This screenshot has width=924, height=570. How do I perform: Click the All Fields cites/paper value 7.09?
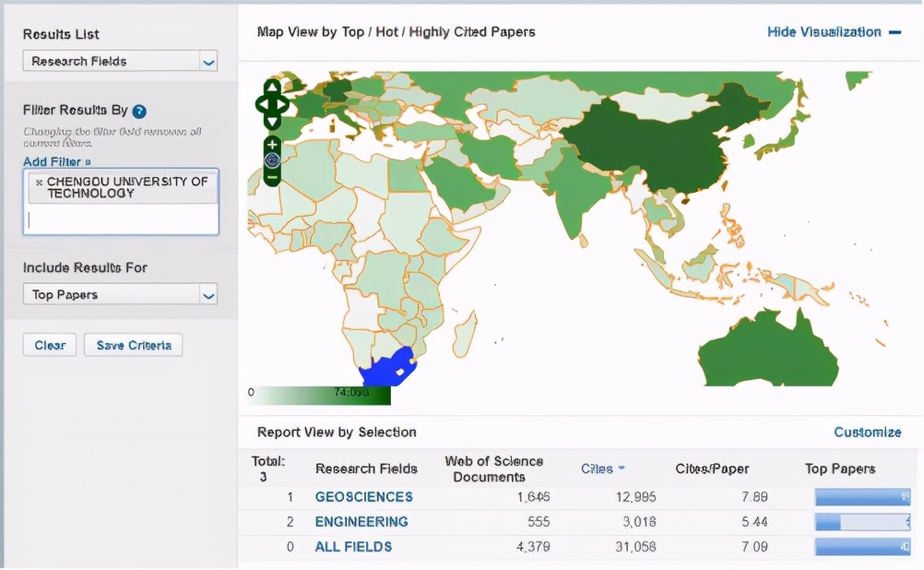[754, 547]
